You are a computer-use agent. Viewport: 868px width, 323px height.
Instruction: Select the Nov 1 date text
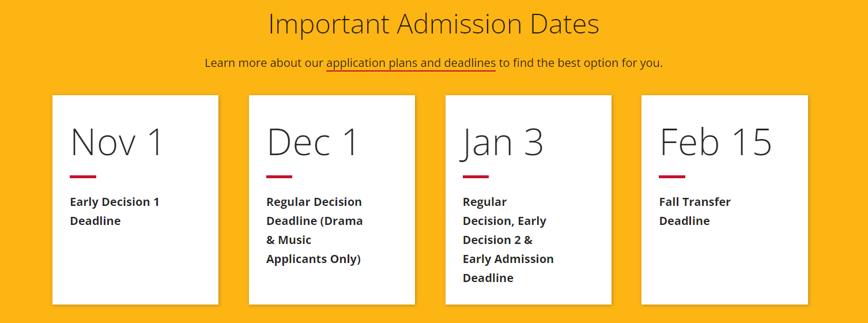tap(117, 142)
